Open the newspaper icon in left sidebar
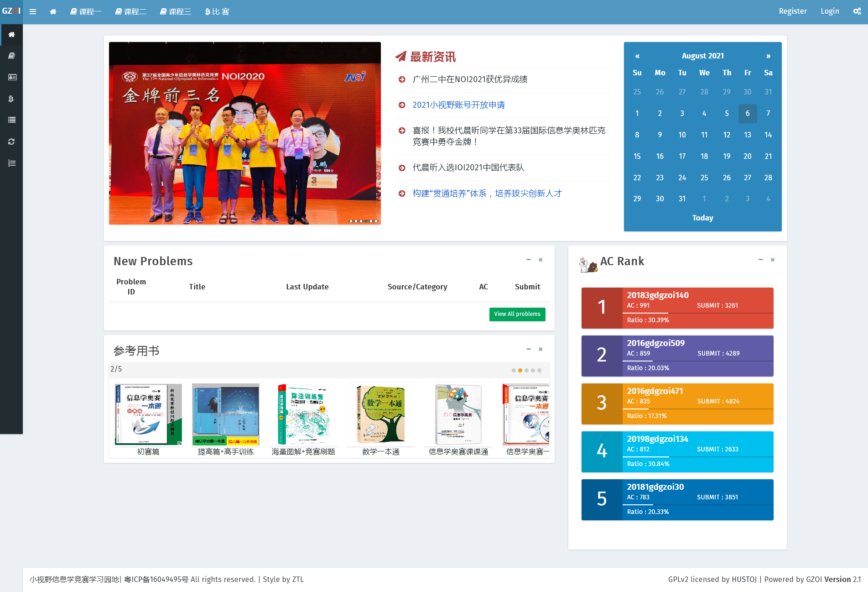The image size is (868, 592). click(x=11, y=77)
